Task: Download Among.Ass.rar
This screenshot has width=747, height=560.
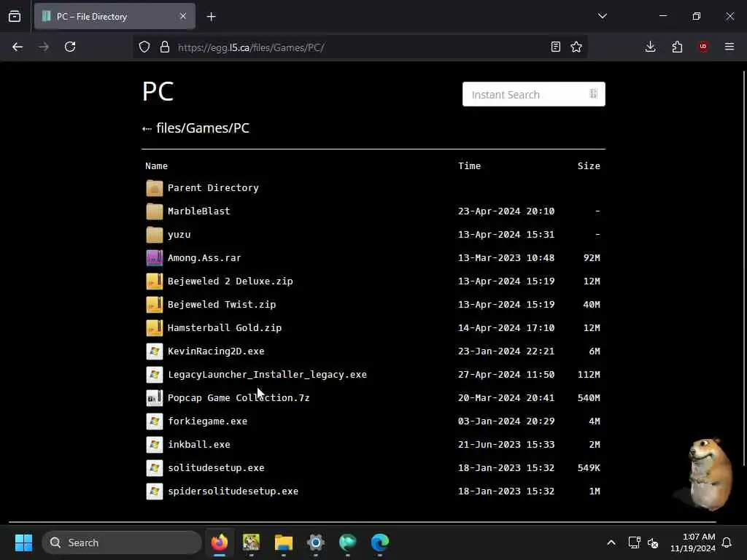Action: pyautogui.click(x=204, y=257)
